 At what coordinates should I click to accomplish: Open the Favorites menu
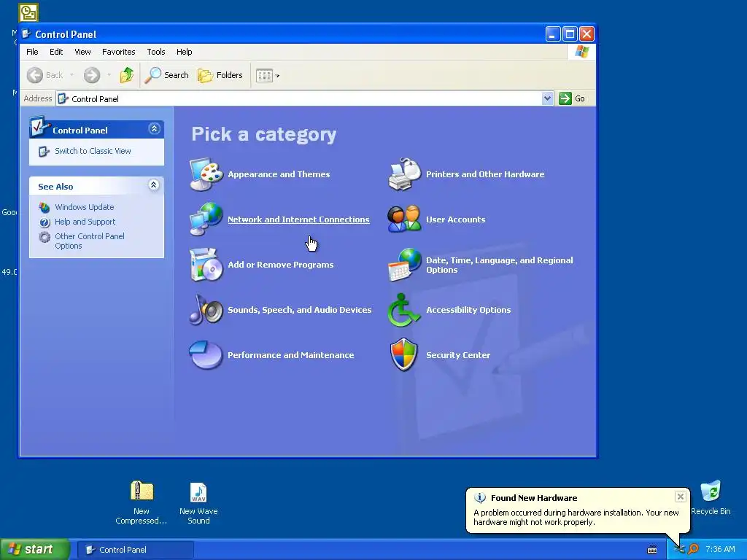119,52
